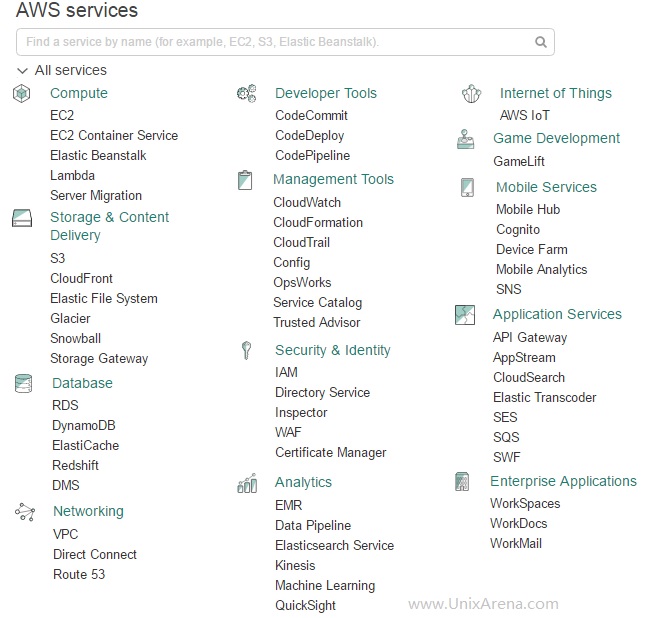Open EC2 Container Service

[x=114, y=135]
